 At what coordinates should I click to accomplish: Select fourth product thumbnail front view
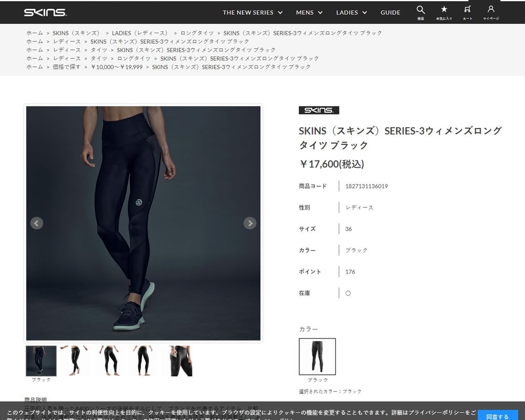click(x=143, y=361)
